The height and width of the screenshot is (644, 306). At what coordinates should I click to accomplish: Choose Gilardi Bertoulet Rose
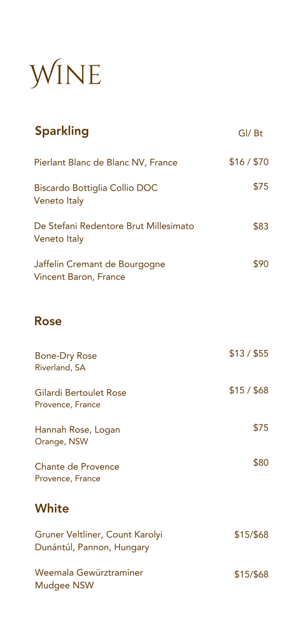tap(80, 393)
